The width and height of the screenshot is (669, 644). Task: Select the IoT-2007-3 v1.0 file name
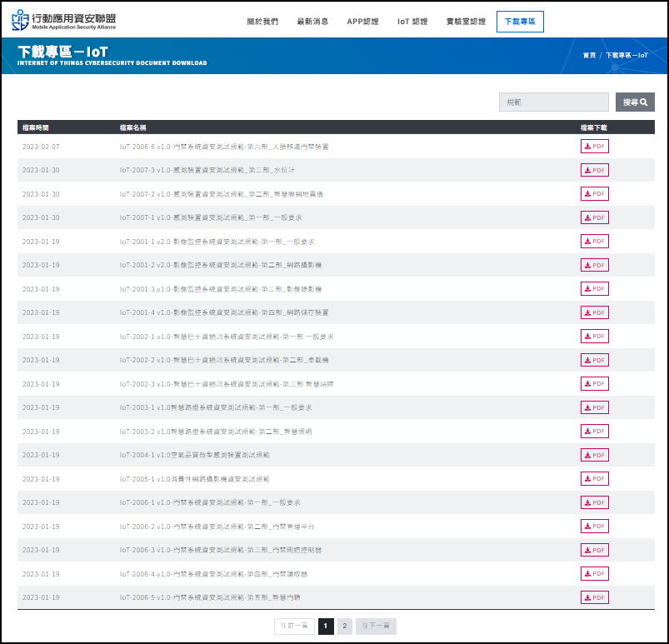point(207,170)
